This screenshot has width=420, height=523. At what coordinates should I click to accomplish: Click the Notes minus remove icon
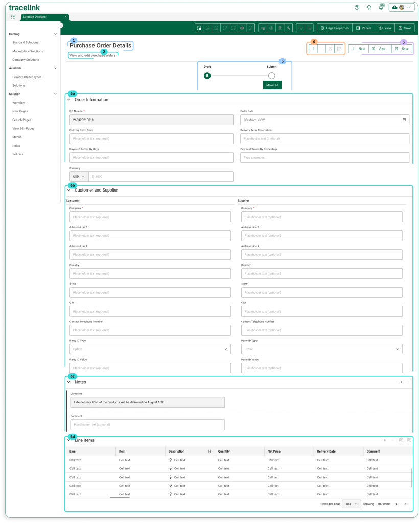pyautogui.click(x=409, y=382)
